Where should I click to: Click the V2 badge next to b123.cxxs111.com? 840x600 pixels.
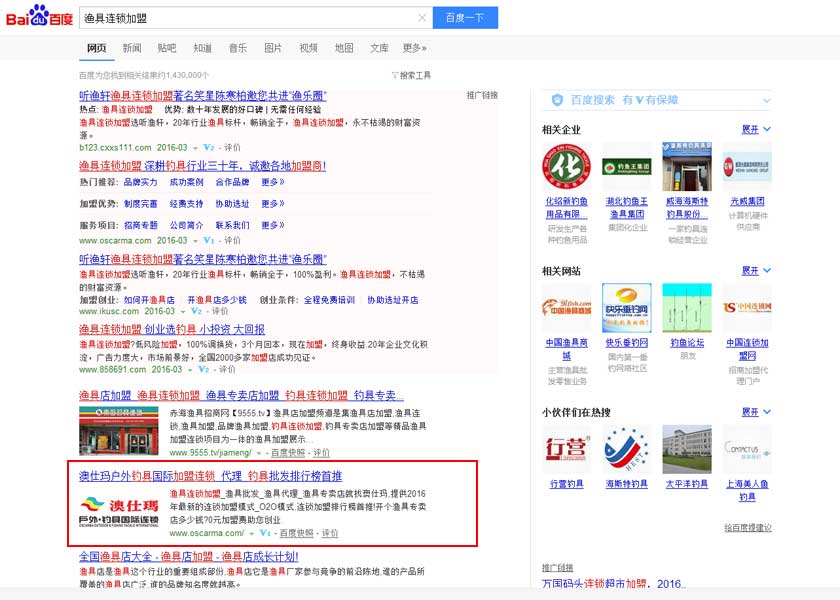click(x=209, y=147)
